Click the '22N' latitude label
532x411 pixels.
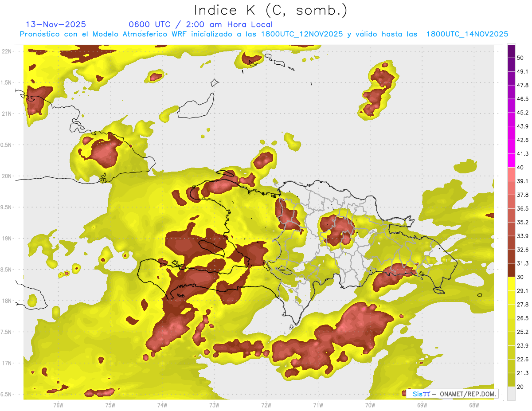[8, 51]
